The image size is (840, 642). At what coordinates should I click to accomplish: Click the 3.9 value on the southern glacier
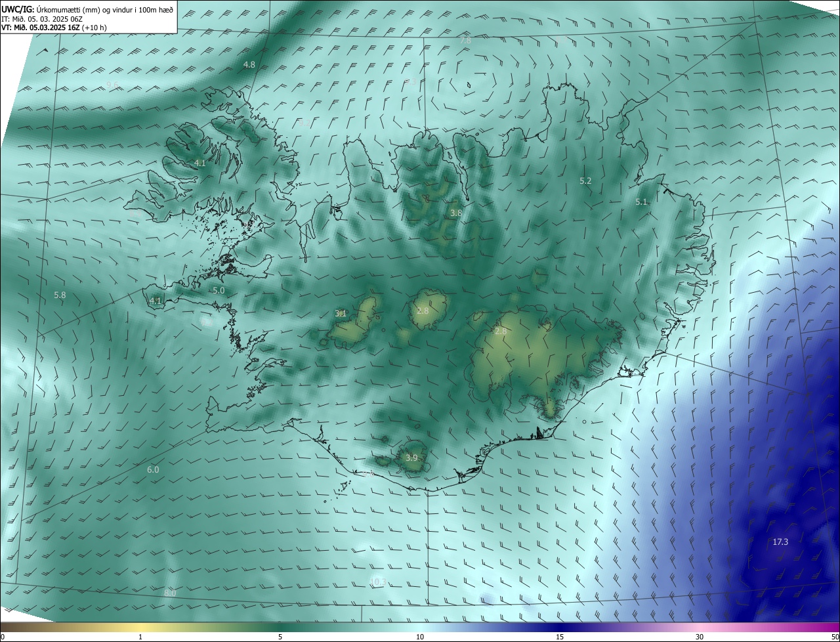tap(411, 458)
